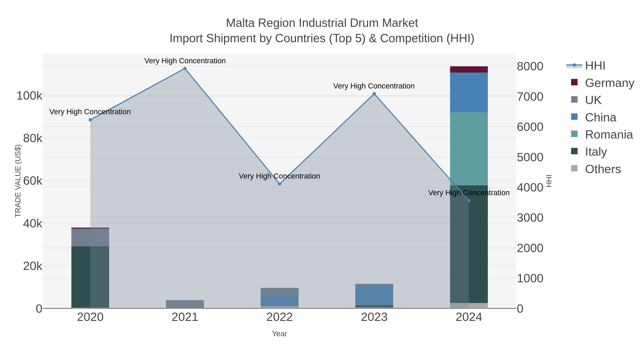The height and width of the screenshot is (362, 644).
Task: Click the 1000 HHI axis tick
Action: click(530, 278)
